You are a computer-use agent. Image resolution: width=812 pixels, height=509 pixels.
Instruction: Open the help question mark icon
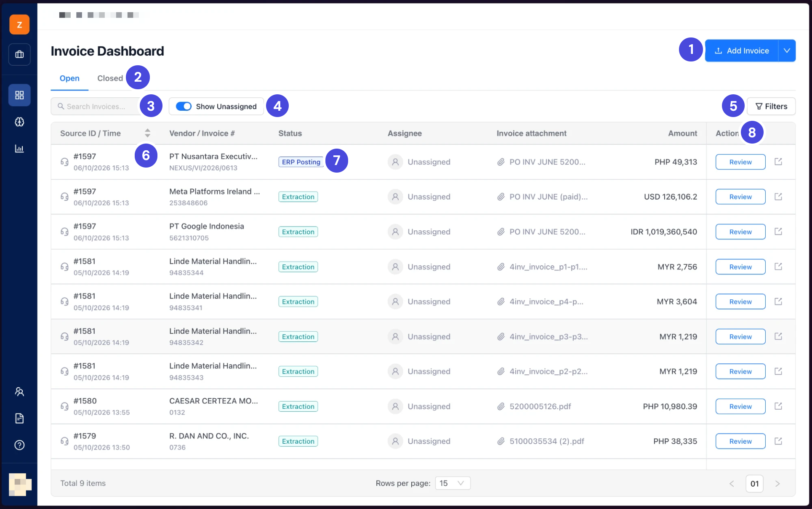[19, 445]
